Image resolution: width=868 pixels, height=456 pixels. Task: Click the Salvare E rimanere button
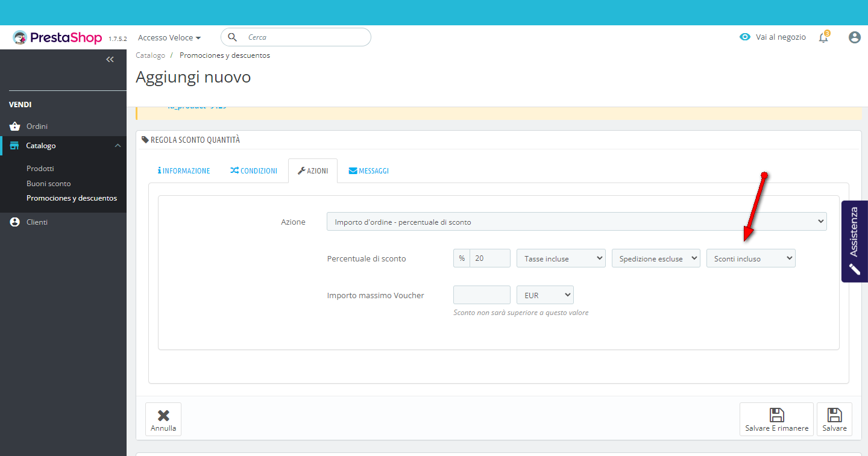point(776,419)
